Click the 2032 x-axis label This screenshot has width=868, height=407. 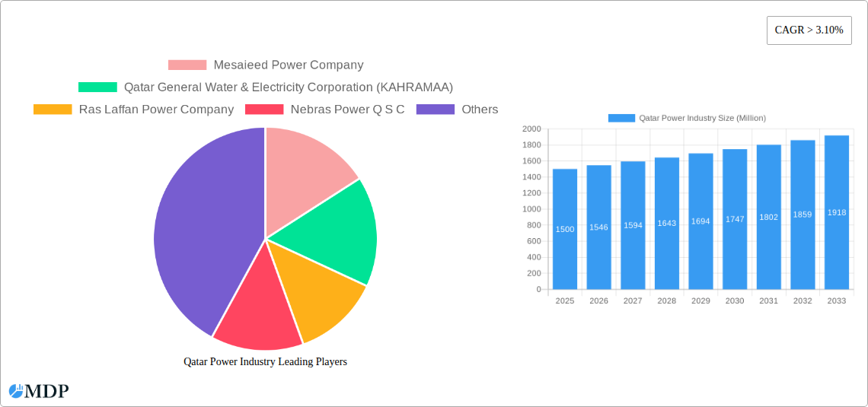coord(803,301)
